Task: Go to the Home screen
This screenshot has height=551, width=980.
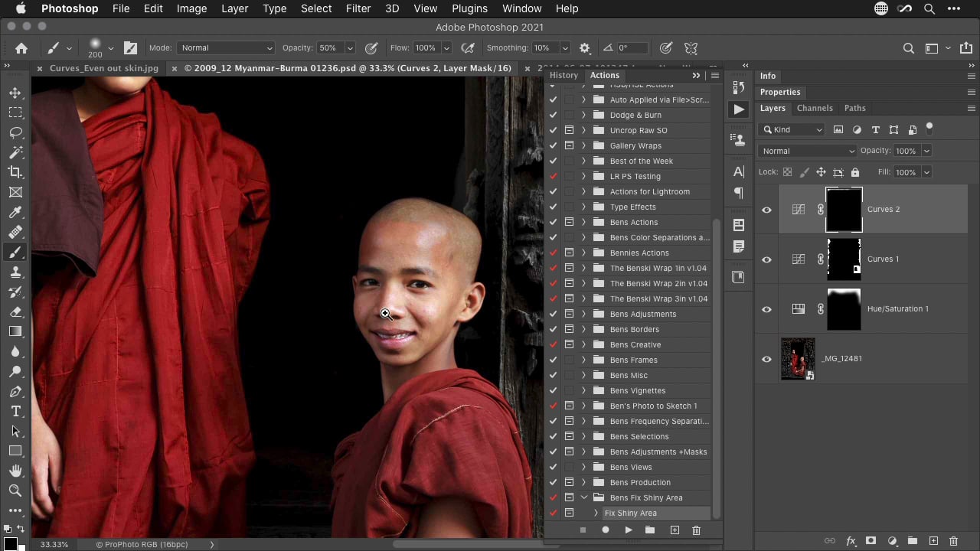Action: click(x=21, y=47)
